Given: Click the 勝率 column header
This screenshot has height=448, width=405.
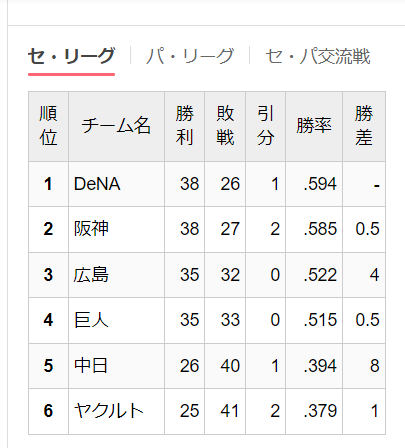Looking at the screenshot, I should [314, 126].
